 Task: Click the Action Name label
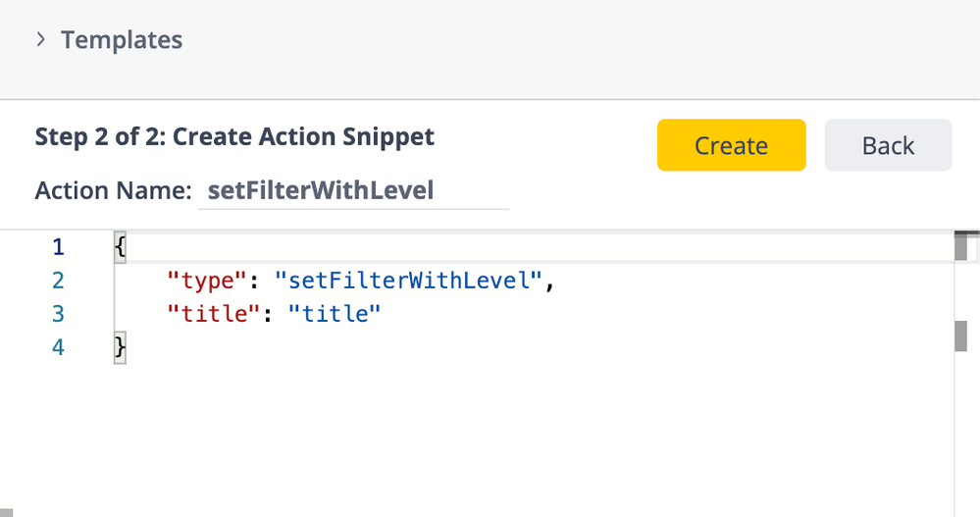click(113, 190)
